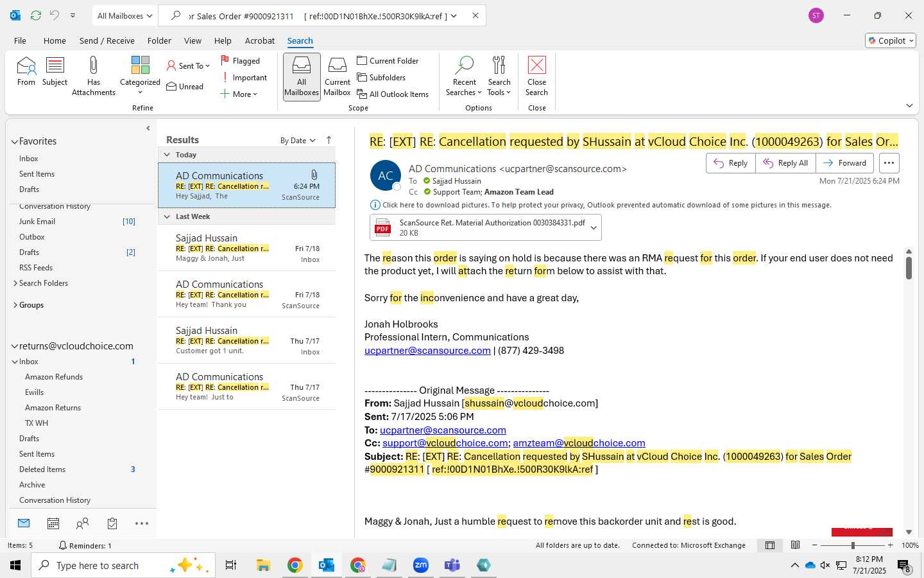The image size is (924, 578).
Task: Switch to the Home tab
Action: (x=55, y=40)
